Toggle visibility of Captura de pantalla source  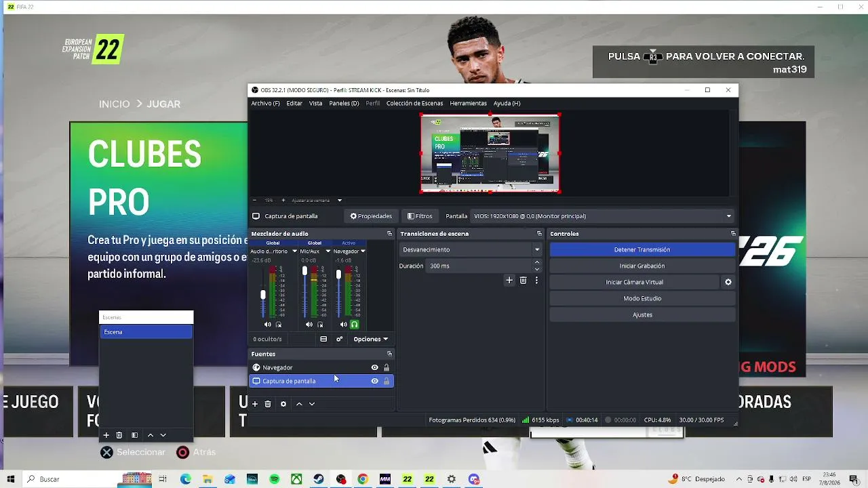(x=374, y=381)
